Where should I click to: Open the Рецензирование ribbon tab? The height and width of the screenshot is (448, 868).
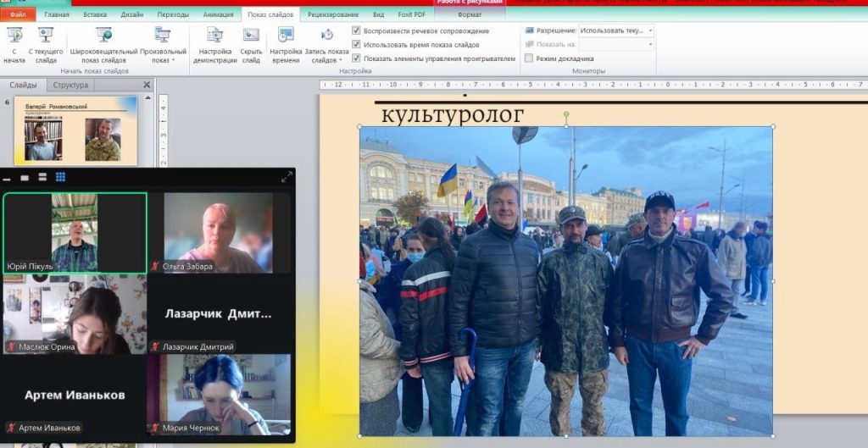coord(332,14)
